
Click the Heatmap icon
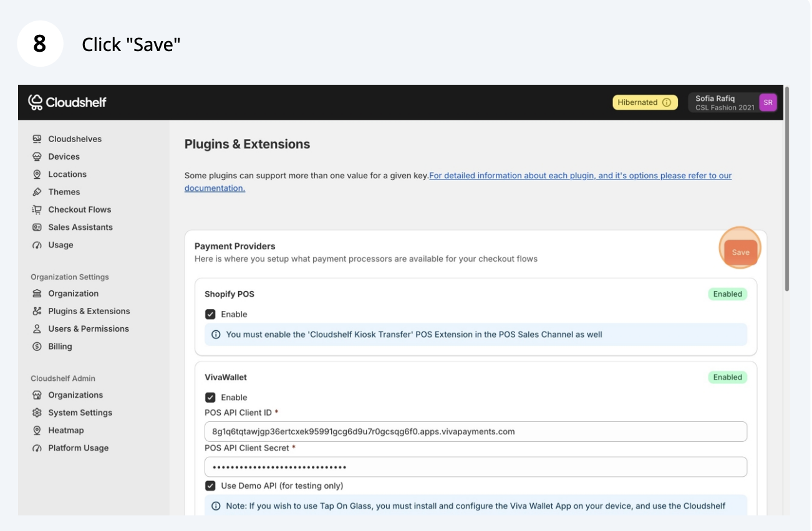click(x=37, y=431)
